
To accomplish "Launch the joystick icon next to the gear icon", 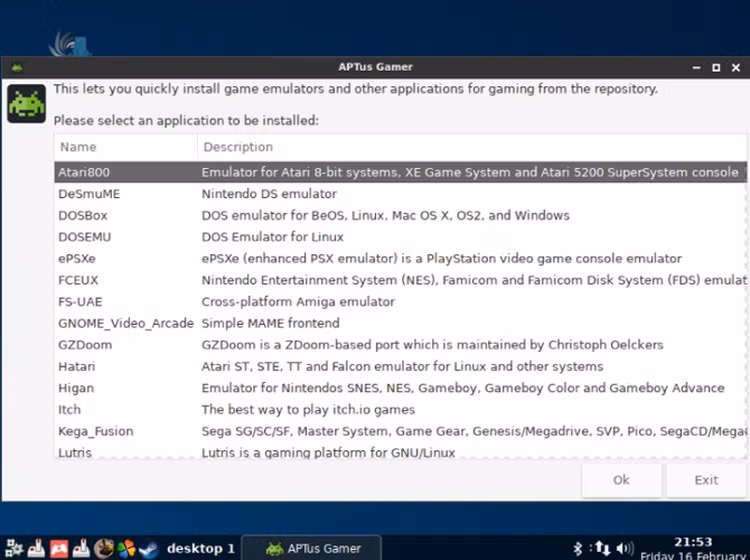I will (x=36, y=549).
